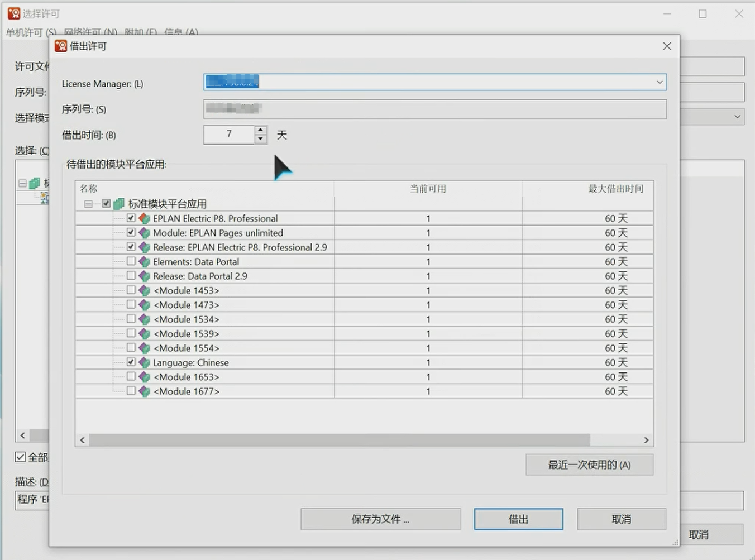Decrease the 借出时间 days value
This screenshot has height=560, width=755.
click(x=260, y=140)
